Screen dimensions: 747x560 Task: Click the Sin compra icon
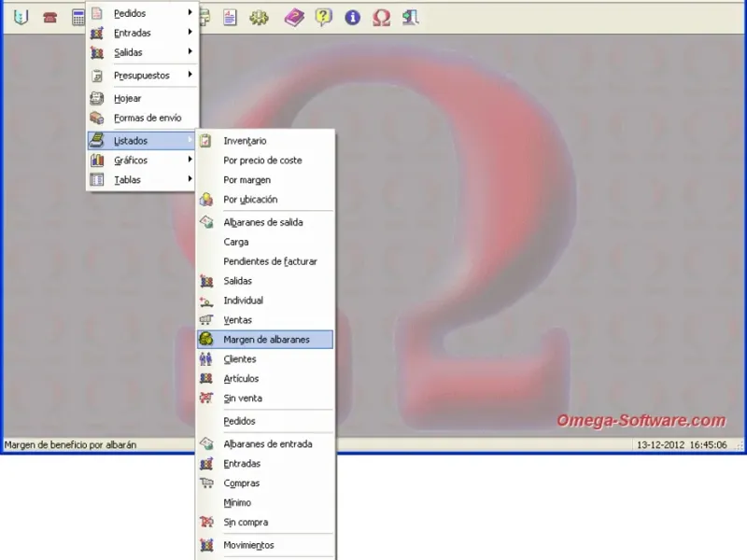pos(206,522)
